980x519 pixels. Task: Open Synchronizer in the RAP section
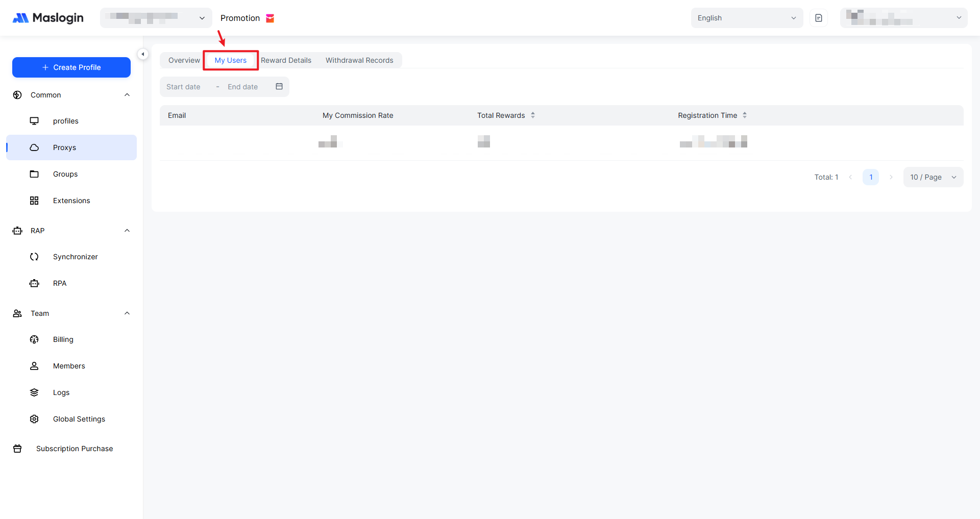pos(75,257)
